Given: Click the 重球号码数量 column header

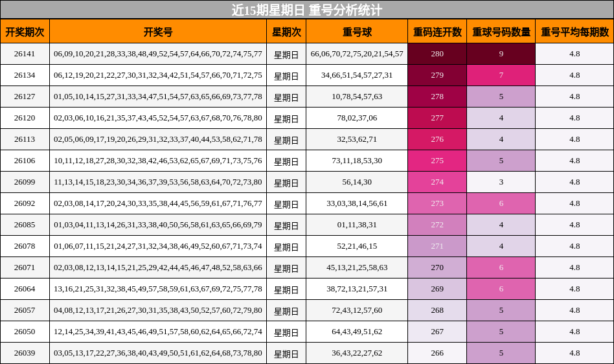Looking at the screenshot, I should 501,32.
